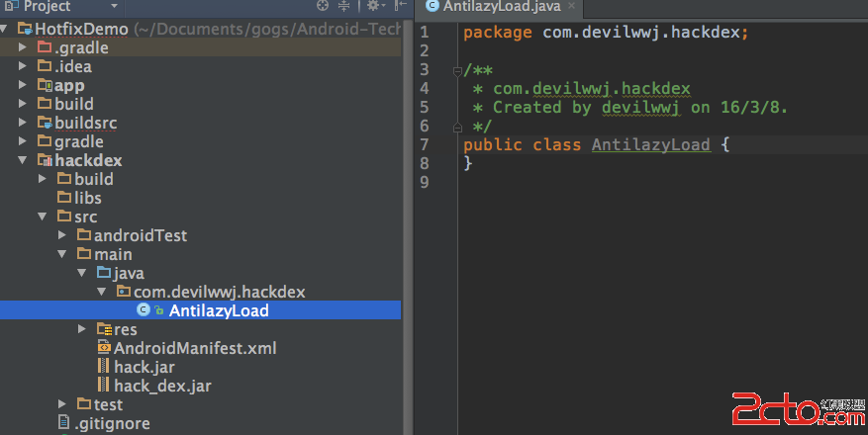Image resolution: width=868 pixels, height=435 pixels.
Task: Select the hack.jar file
Action: point(145,368)
